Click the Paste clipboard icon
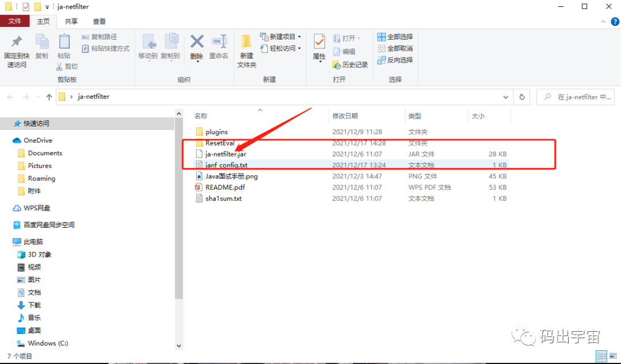This screenshot has height=364, width=621. tap(64, 41)
